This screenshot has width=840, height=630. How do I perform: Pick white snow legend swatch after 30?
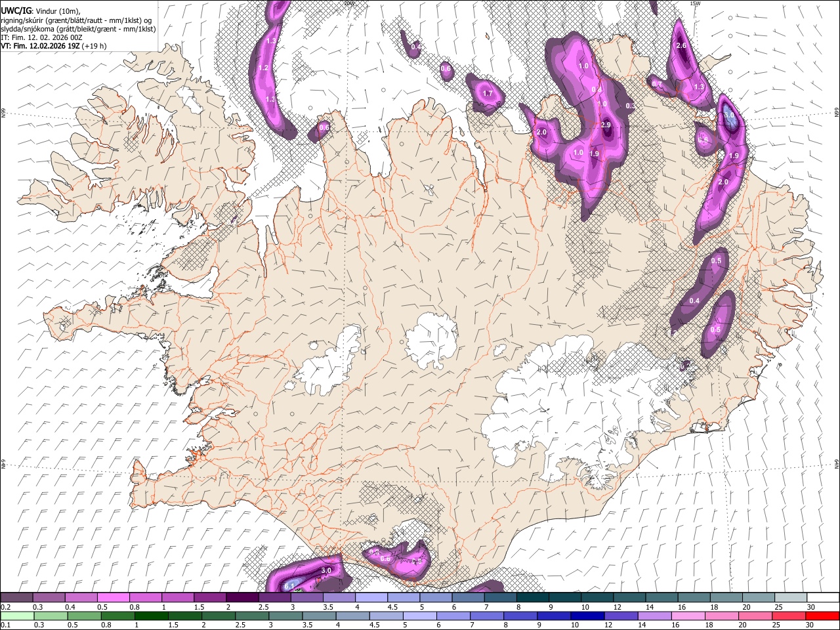pos(823,597)
